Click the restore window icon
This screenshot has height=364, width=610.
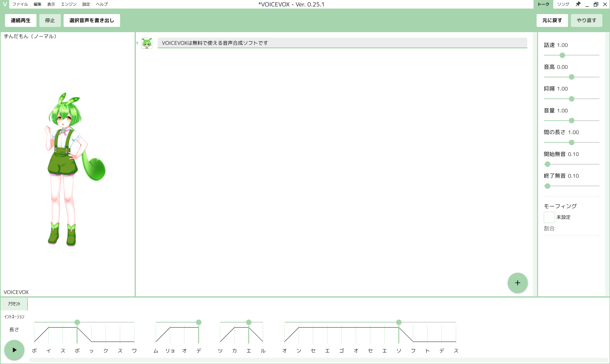[x=596, y=5]
